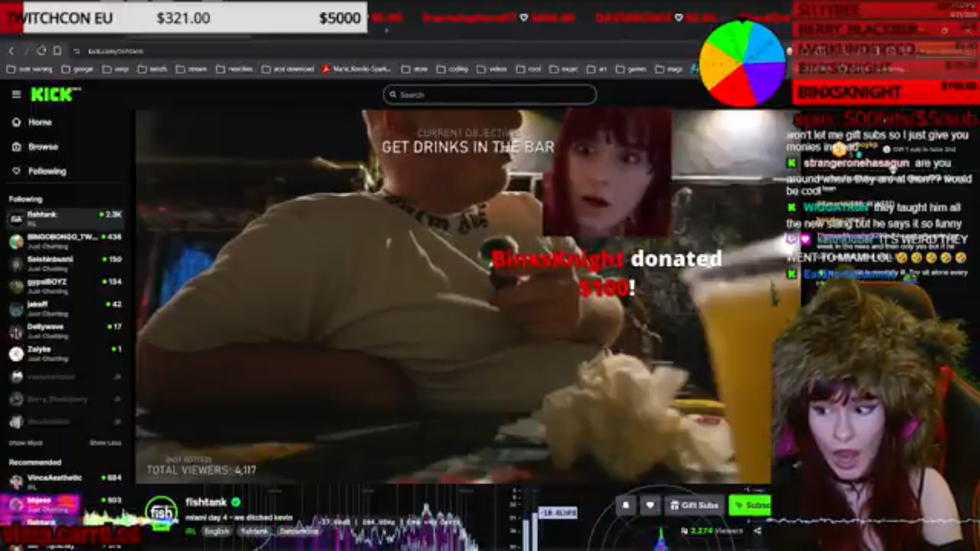Select fishtank channel in Following list
This screenshot has width=980, height=551.
pyautogui.click(x=66, y=218)
